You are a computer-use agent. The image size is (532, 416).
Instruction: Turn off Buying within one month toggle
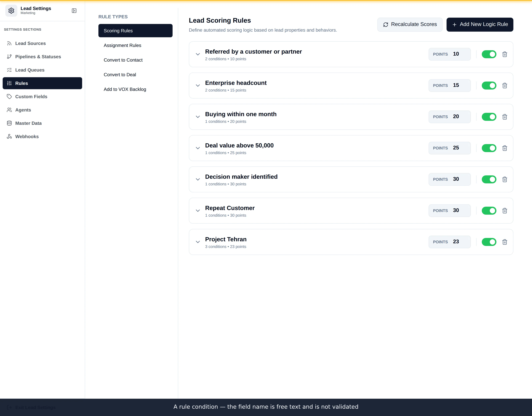pos(489,117)
